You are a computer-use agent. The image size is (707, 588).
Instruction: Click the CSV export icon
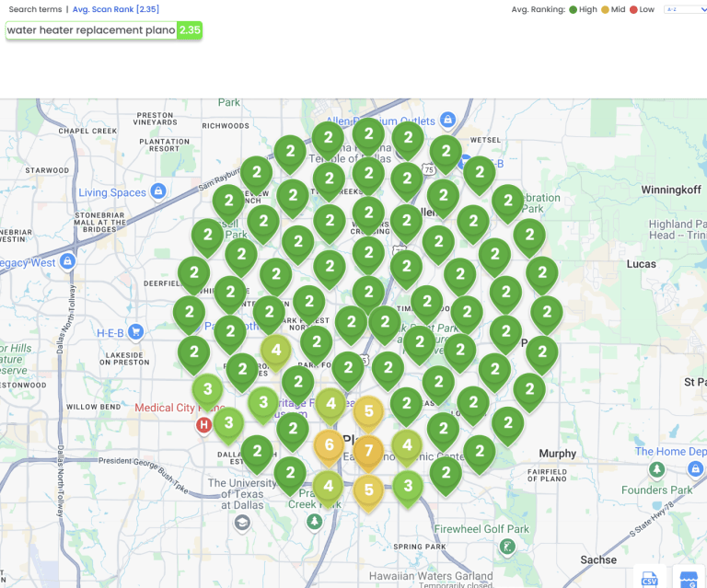pos(650,578)
